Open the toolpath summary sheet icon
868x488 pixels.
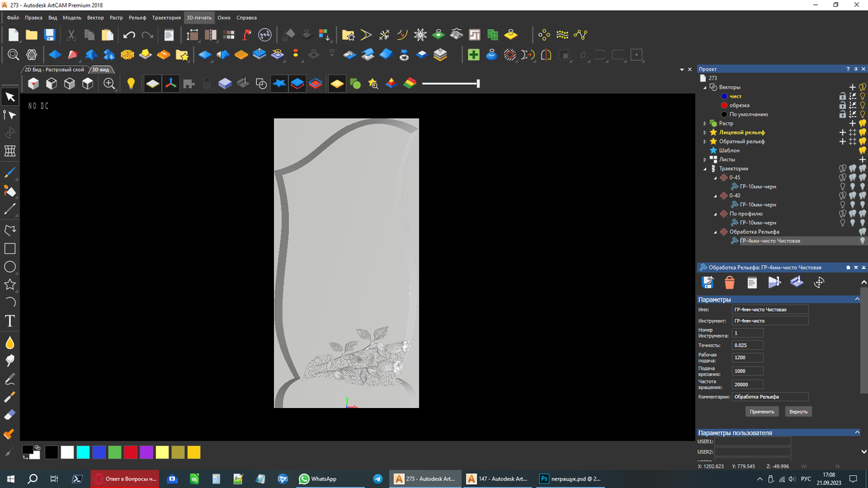pyautogui.click(x=752, y=282)
